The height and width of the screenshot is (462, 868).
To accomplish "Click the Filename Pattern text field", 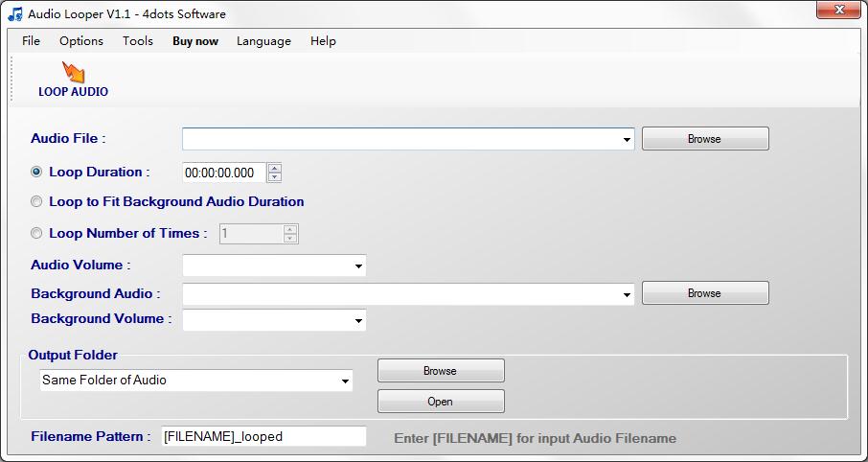I will tap(263, 436).
